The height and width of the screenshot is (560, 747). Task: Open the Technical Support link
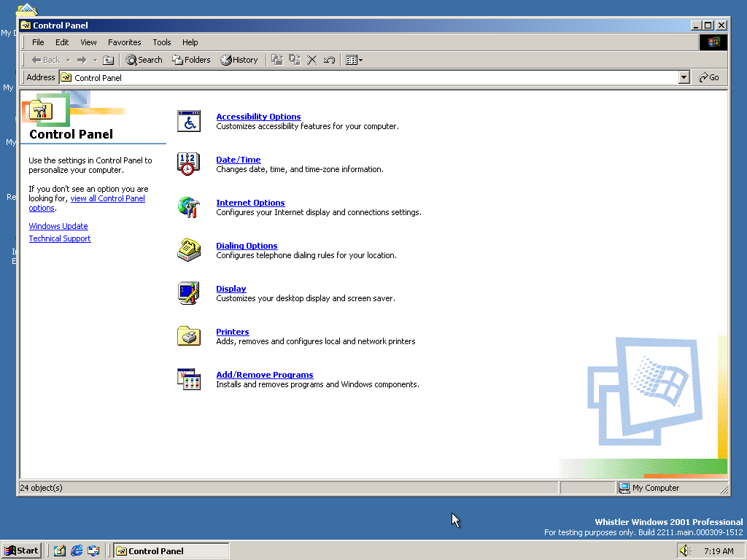(60, 238)
